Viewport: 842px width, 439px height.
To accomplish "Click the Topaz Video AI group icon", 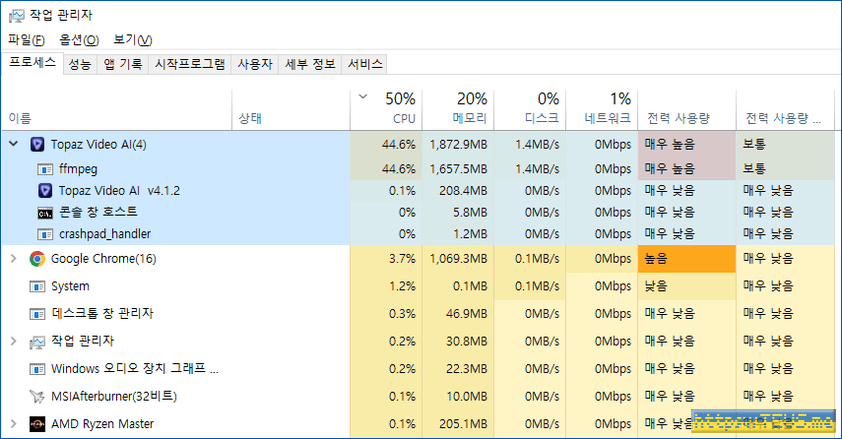I will click(37, 144).
